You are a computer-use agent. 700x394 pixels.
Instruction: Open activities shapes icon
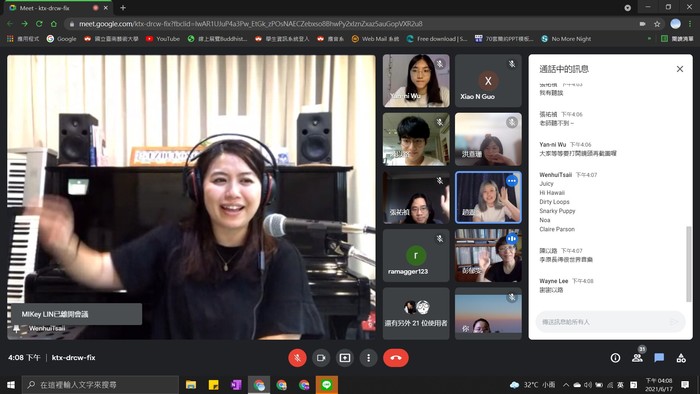681,358
